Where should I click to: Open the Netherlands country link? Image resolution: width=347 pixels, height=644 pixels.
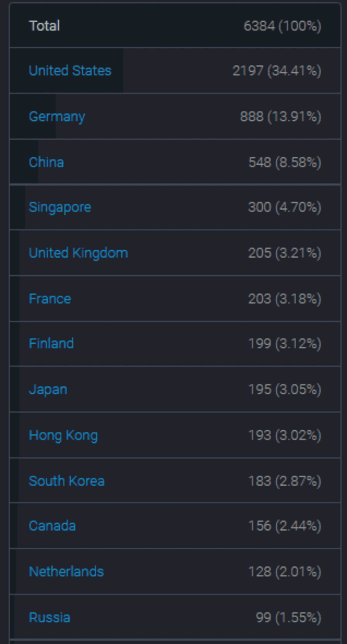(x=66, y=572)
